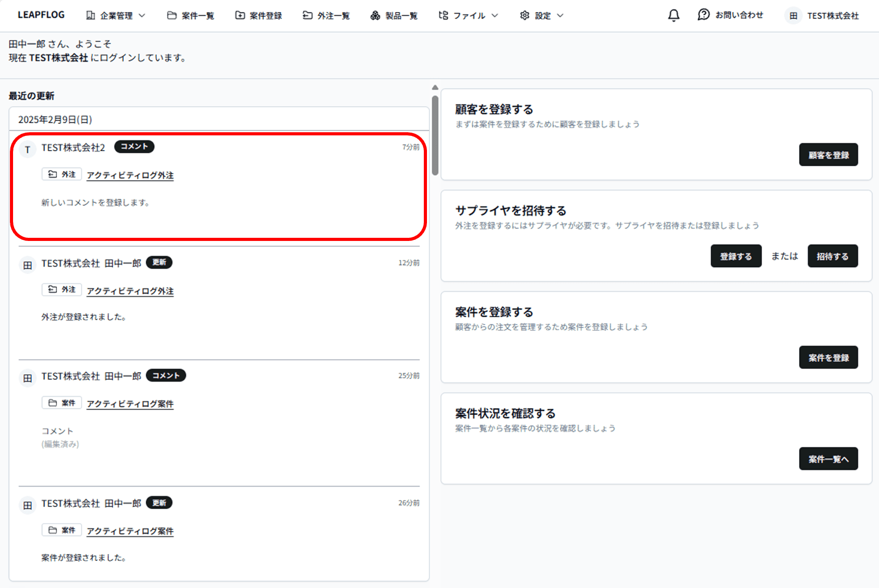
Task: Click the 案件一覧 folder icon
Action: (171, 16)
